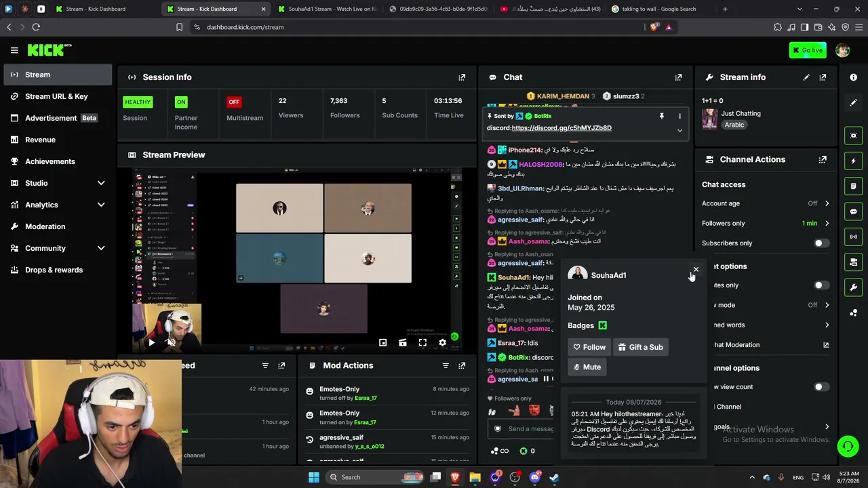Click Esraa_17 in first Emotes-Only entry

tap(366, 398)
